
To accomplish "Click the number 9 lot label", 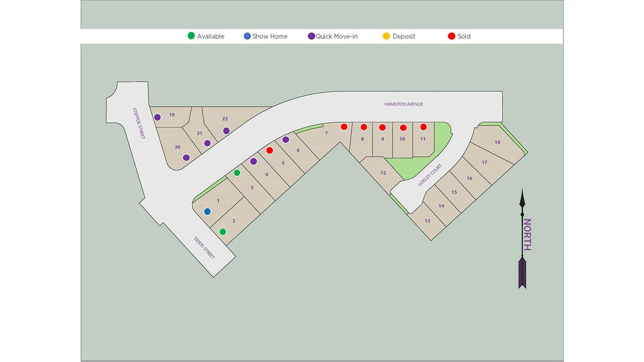I will pos(383,139).
